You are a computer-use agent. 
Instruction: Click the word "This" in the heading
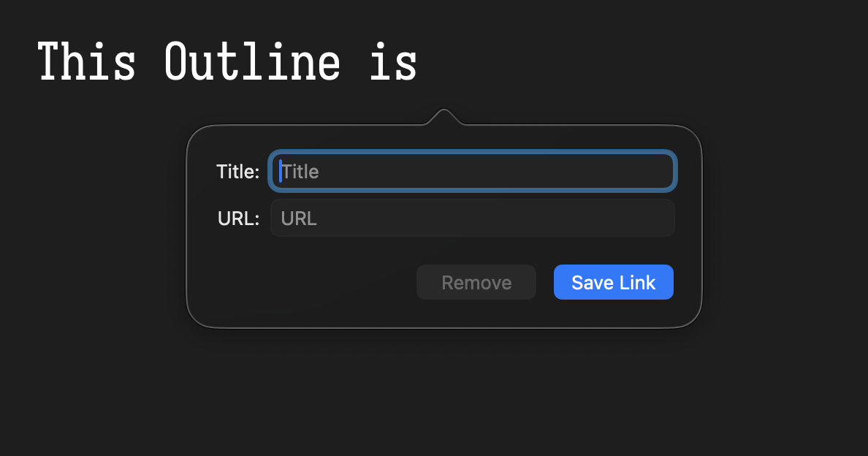coord(86,61)
